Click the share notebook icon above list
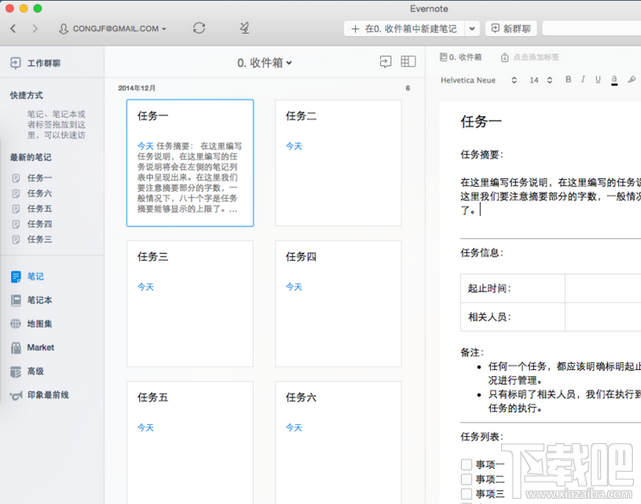 (x=386, y=62)
